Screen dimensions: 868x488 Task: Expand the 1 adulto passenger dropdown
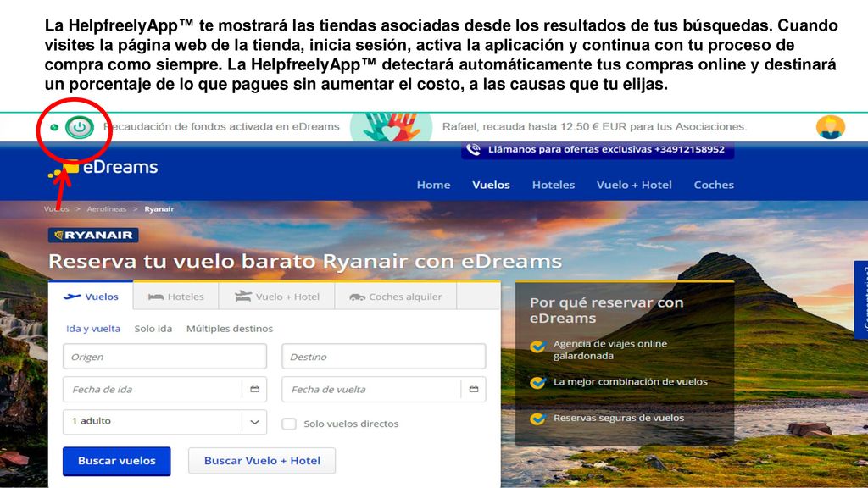click(x=165, y=422)
